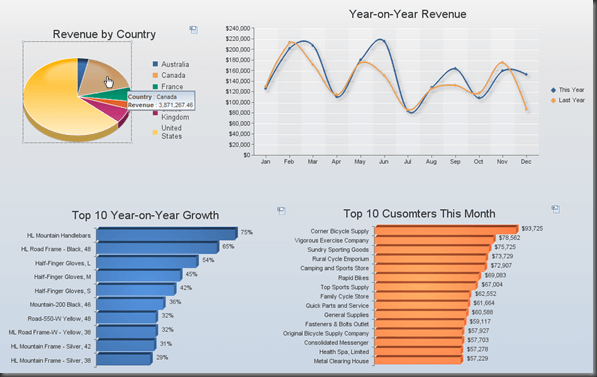The width and height of the screenshot is (597, 377).
Task: Click the HL Road Frame - Black, 48 bar
Action: pos(158,248)
